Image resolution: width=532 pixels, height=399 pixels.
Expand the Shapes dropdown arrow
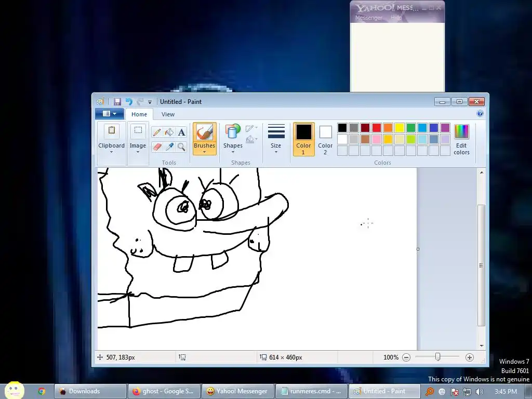[x=233, y=152]
